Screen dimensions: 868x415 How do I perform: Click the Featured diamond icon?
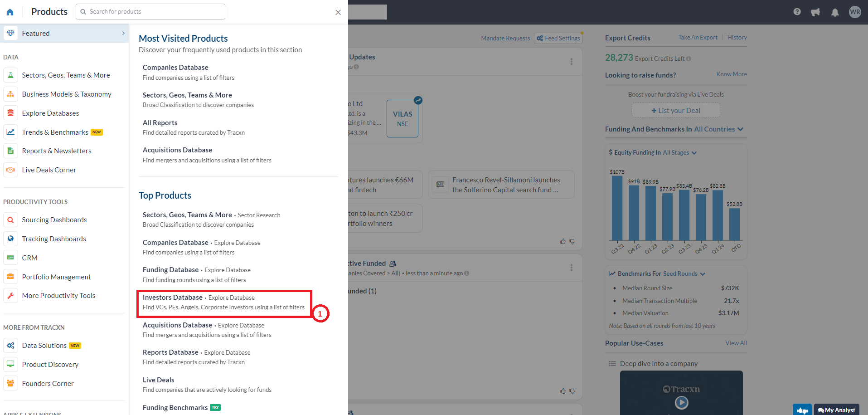coord(10,33)
